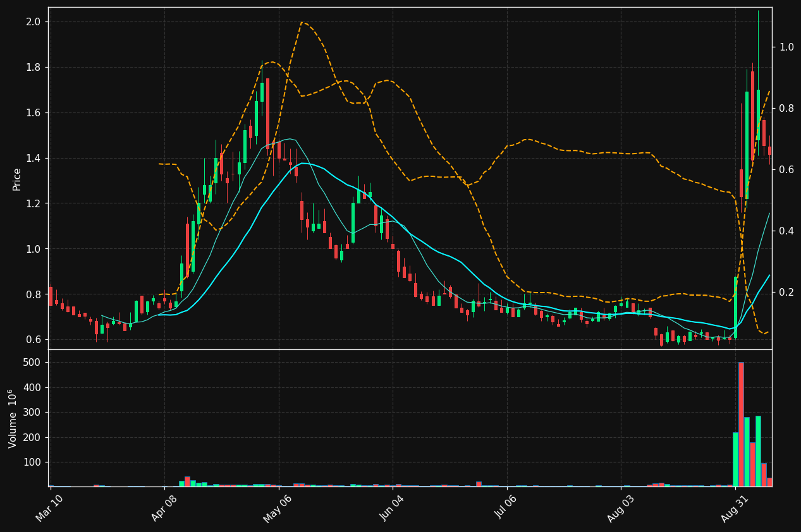Click the Apr 08 date label

click(x=164, y=509)
